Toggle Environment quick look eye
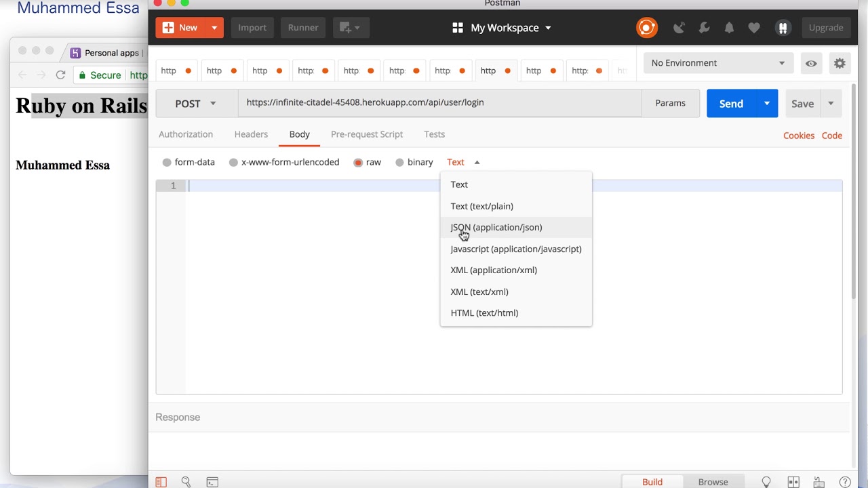This screenshot has height=488, width=868. [811, 63]
